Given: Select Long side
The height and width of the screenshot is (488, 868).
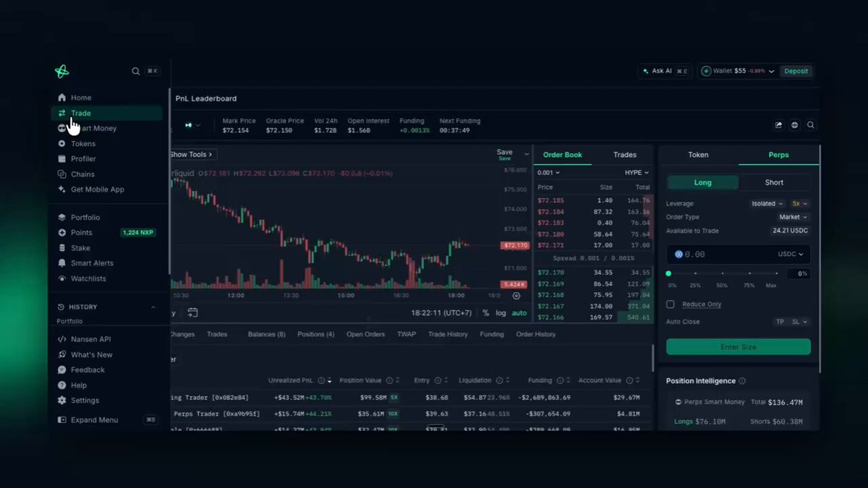Looking at the screenshot, I should pyautogui.click(x=703, y=183).
